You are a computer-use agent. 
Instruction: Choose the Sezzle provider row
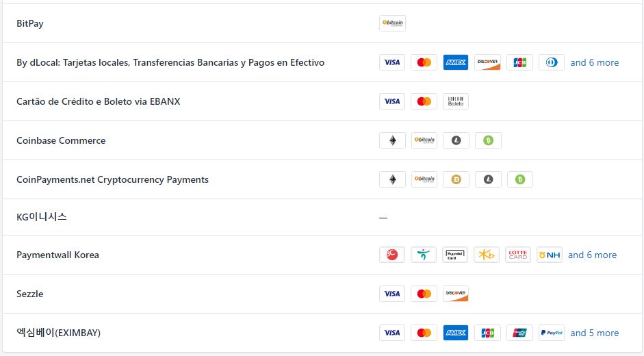coord(322,294)
